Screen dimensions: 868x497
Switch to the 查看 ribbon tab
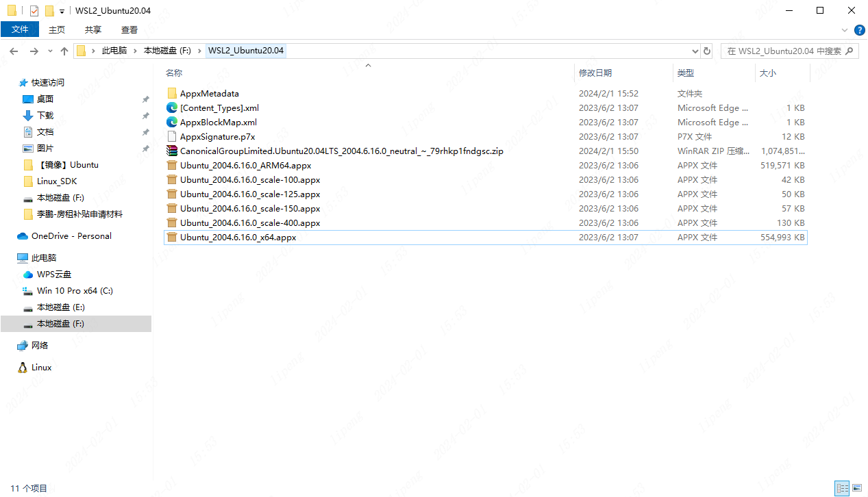129,29
